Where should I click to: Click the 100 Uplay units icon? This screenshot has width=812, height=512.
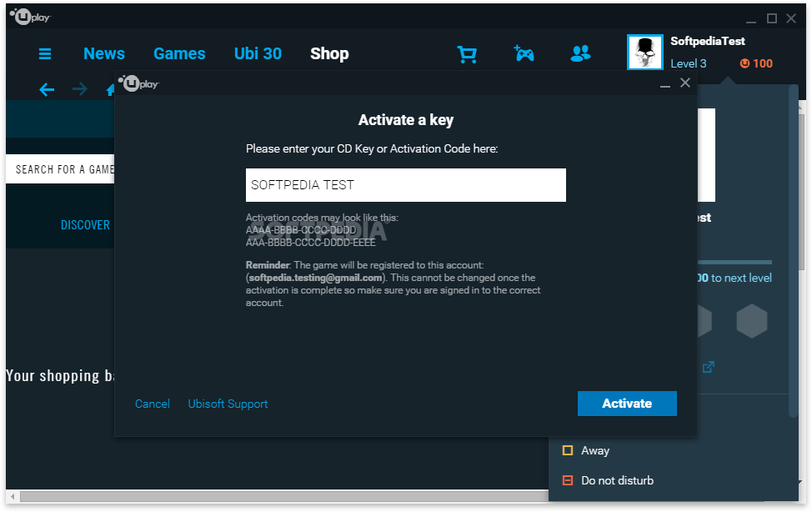pyautogui.click(x=744, y=63)
